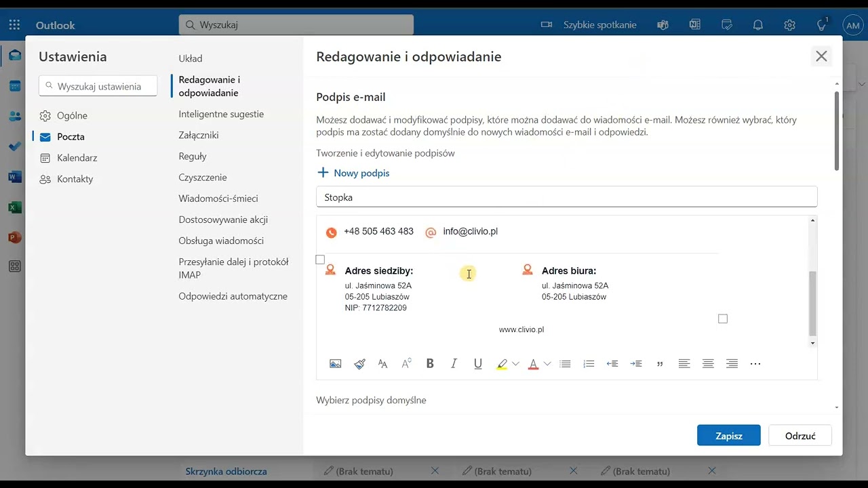
Task: Open tips lightbulb icon
Action: (822, 25)
